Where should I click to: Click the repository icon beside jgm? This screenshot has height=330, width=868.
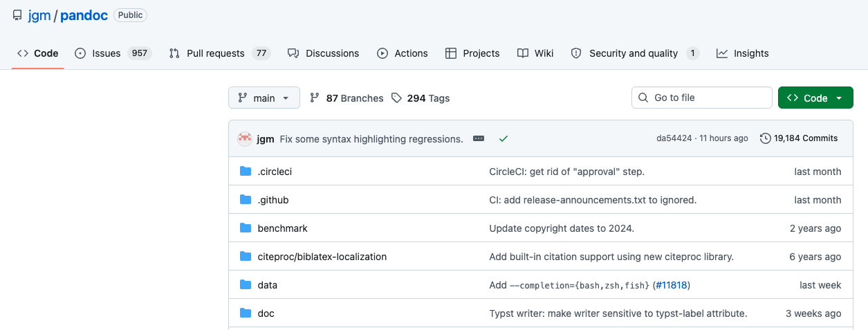(x=17, y=15)
